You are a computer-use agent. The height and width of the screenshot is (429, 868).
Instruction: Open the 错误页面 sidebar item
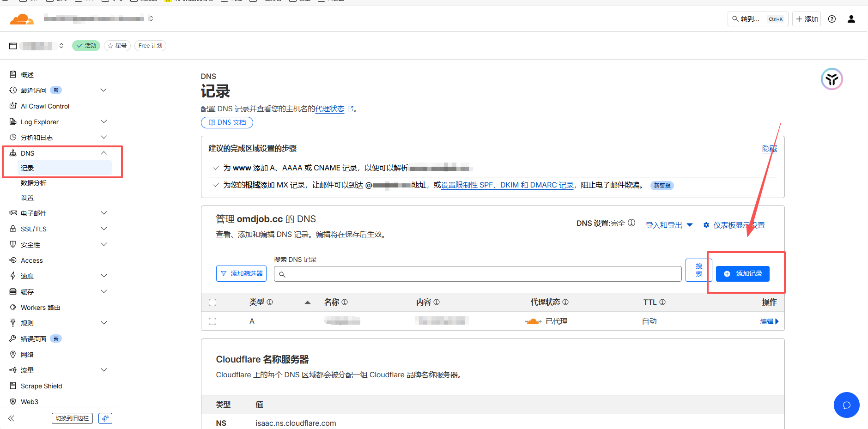pyautogui.click(x=33, y=339)
